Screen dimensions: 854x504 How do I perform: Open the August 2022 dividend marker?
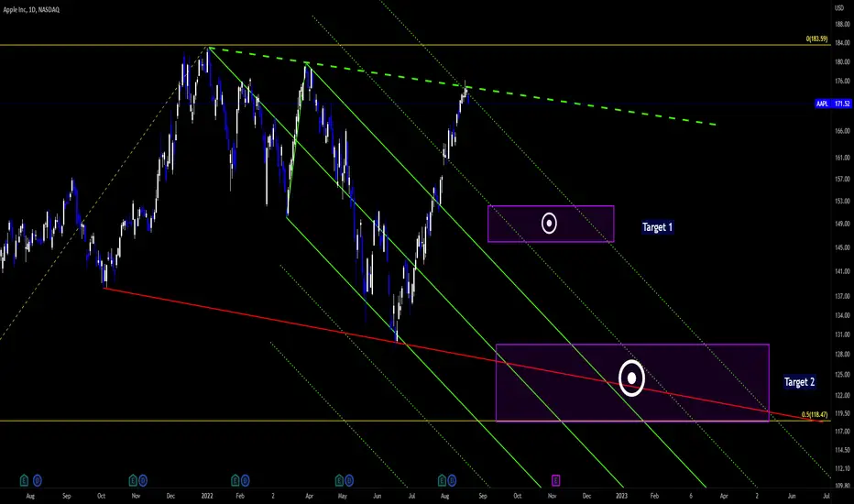click(452, 480)
